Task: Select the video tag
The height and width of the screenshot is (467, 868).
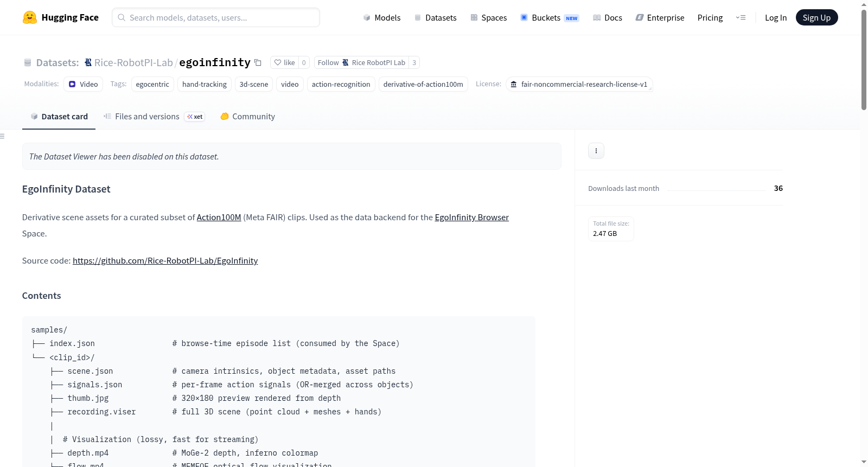Action: pos(290,84)
